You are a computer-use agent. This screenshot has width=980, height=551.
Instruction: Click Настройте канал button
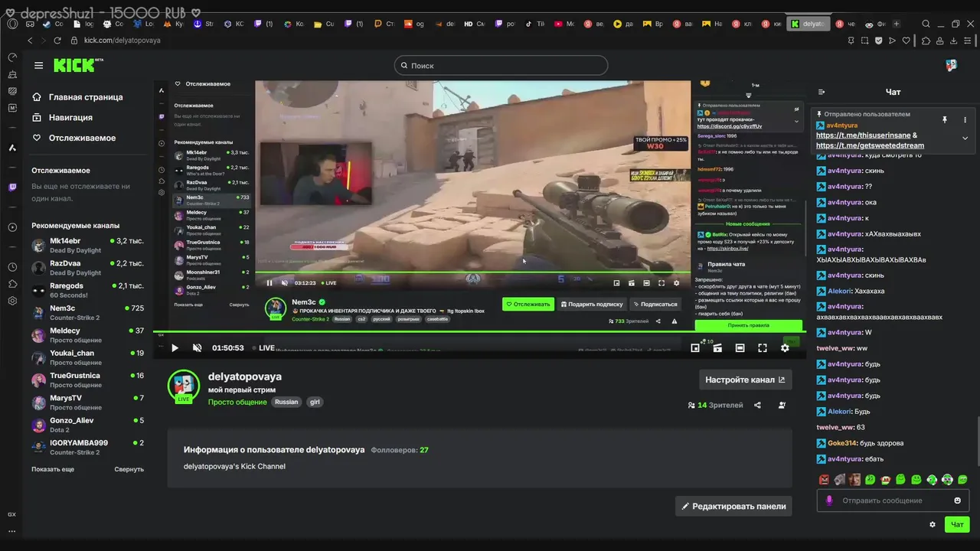click(x=745, y=380)
